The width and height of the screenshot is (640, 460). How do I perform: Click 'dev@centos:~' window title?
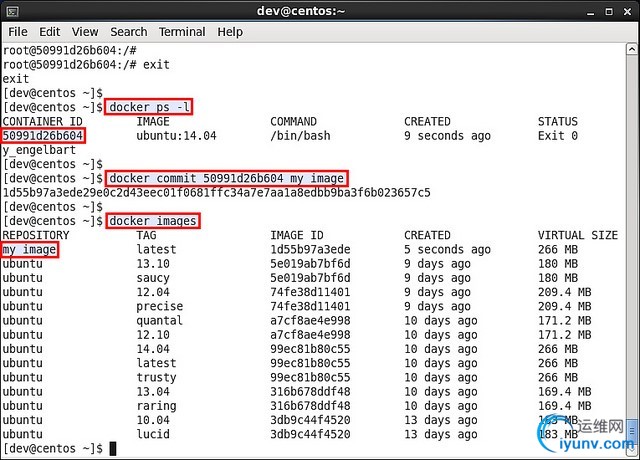(301, 11)
